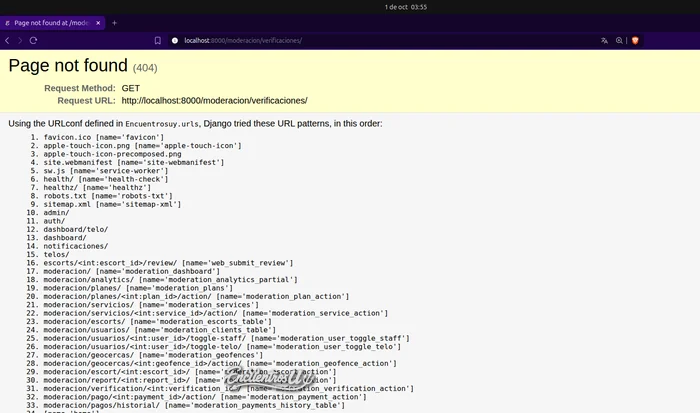700x413 pixels.
Task: Click the 'favicon.ico [name='favicon']' pattern row
Action: click(x=104, y=138)
